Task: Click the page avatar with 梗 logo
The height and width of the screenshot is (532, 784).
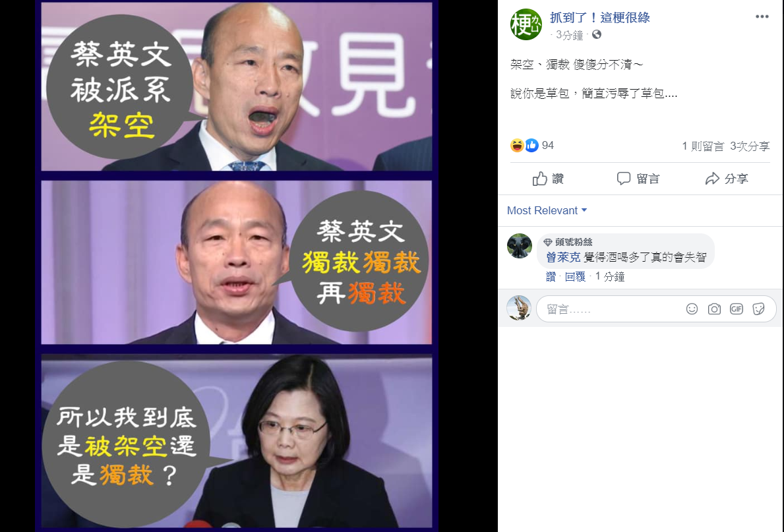Action: [526, 24]
